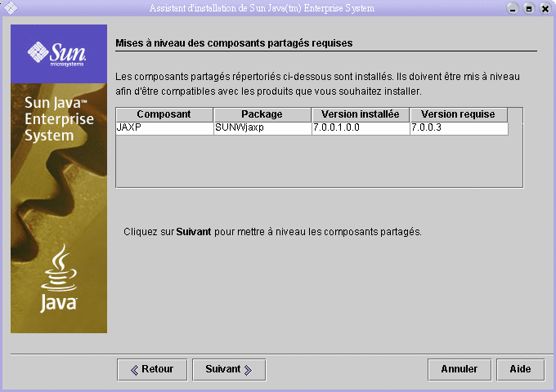Select installed version 7.0.0.1.0.0 cell
556x392 pixels.
[361, 128]
